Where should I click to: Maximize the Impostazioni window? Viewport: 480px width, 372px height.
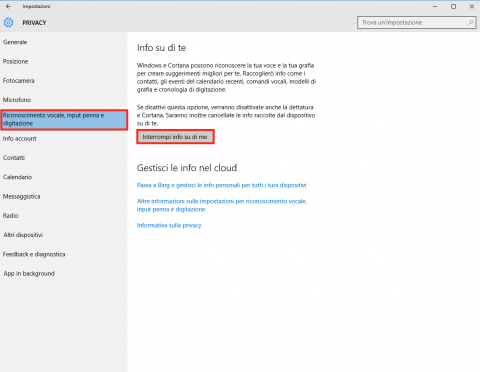[453, 6]
